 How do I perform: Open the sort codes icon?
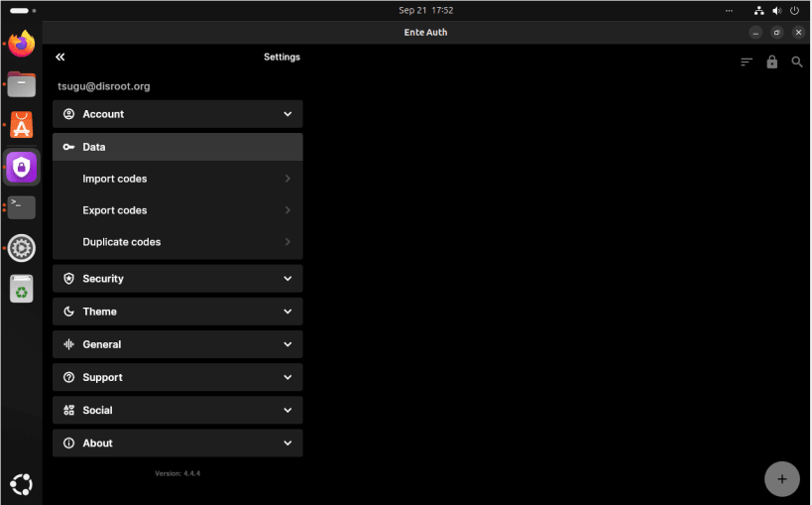[747, 63]
